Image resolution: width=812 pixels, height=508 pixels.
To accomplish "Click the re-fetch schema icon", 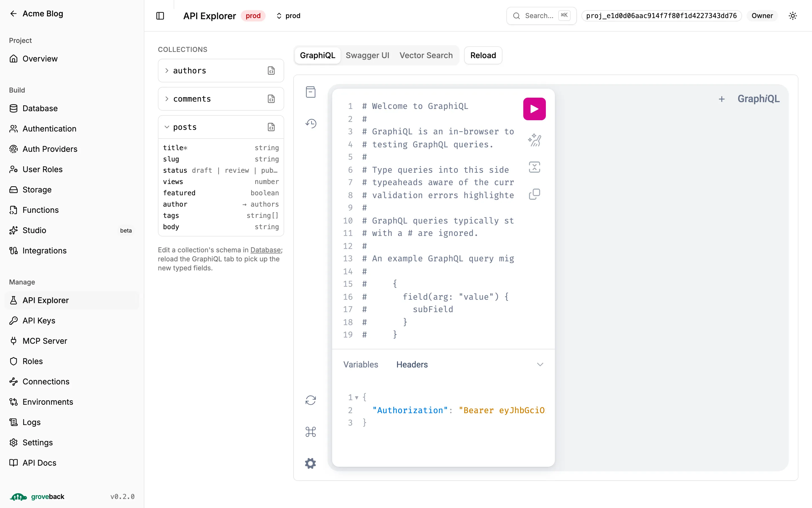I will tap(310, 400).
